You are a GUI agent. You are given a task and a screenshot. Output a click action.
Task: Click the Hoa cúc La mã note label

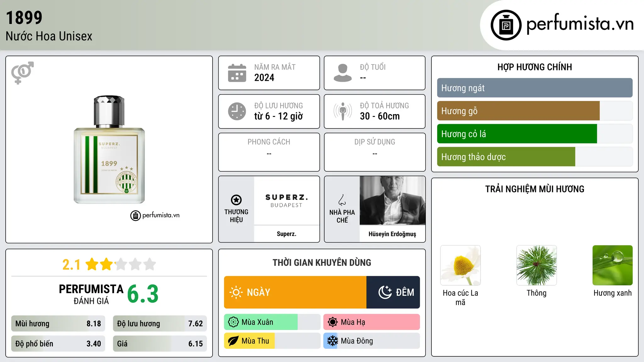pos(460,298)
